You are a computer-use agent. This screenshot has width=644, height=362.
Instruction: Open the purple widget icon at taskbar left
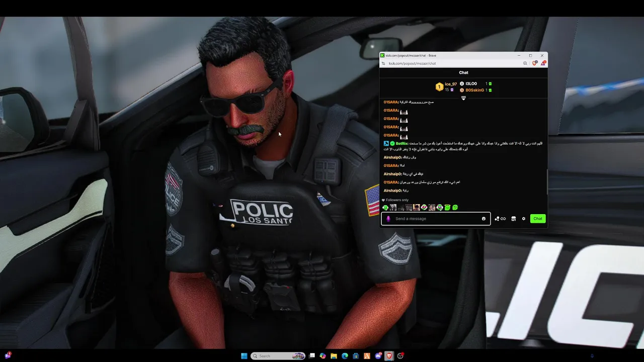8,355
